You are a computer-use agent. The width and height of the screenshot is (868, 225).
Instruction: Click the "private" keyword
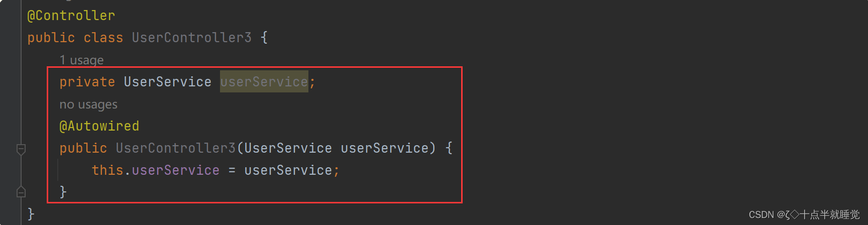87,82
